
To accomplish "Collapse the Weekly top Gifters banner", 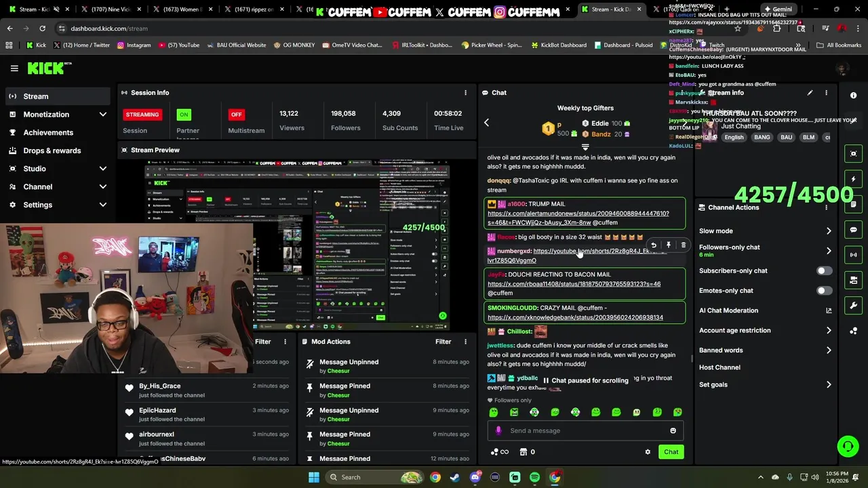I will click(x=585, y=146).
